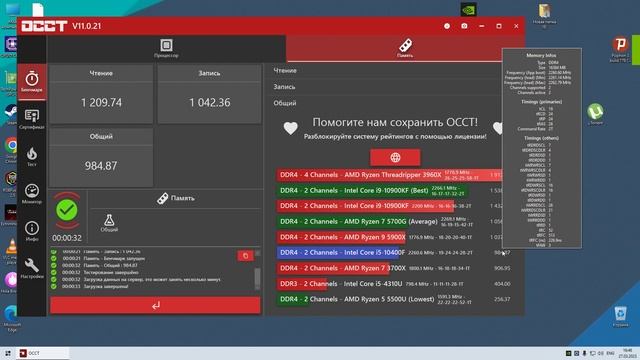Open the Monitor gauge section

(32, 194)
